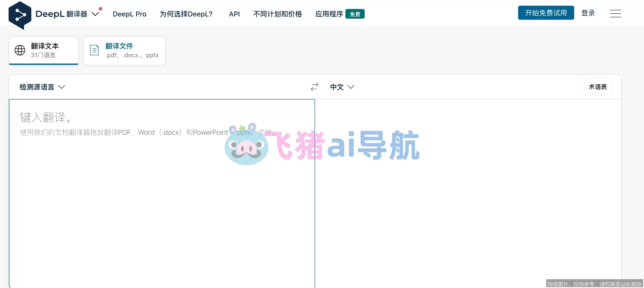This screenshot has height=288, width=644.
Task: Open the hamburger menu icon
Action: (615, 14)
